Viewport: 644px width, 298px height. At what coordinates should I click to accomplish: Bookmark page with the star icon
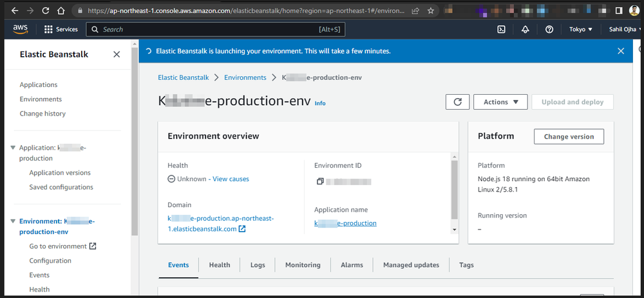(x=430, y=11)
